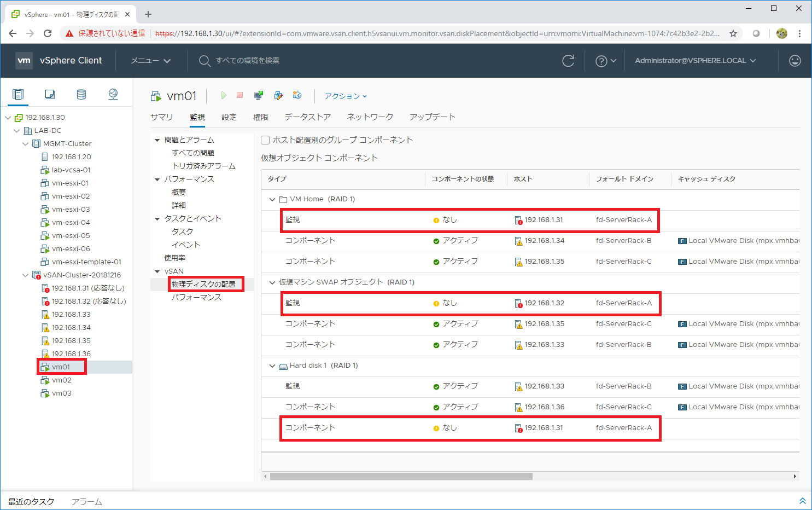The image size is (812, 510).
Task: Click the Chrome profile avatar icon
Action: click(x=782, y=33)
